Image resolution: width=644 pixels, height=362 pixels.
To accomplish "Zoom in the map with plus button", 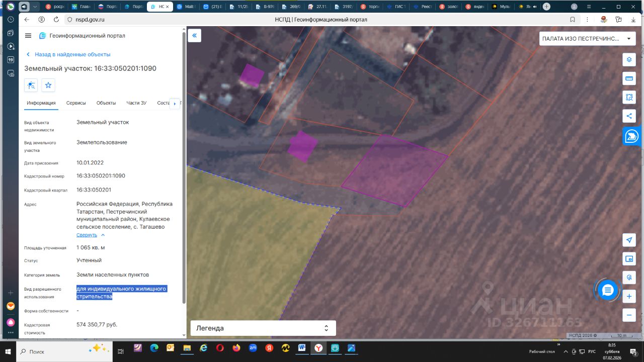I will click(x=629, y=297).
